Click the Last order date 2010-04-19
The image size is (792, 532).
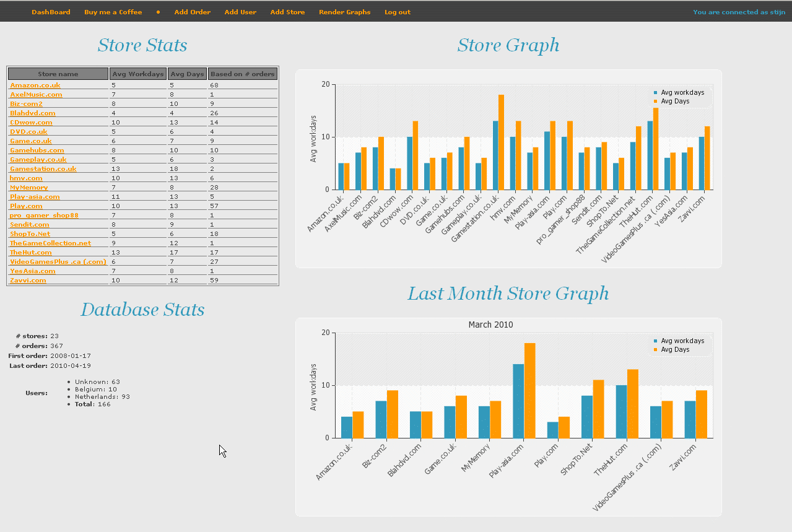[71, 366]
